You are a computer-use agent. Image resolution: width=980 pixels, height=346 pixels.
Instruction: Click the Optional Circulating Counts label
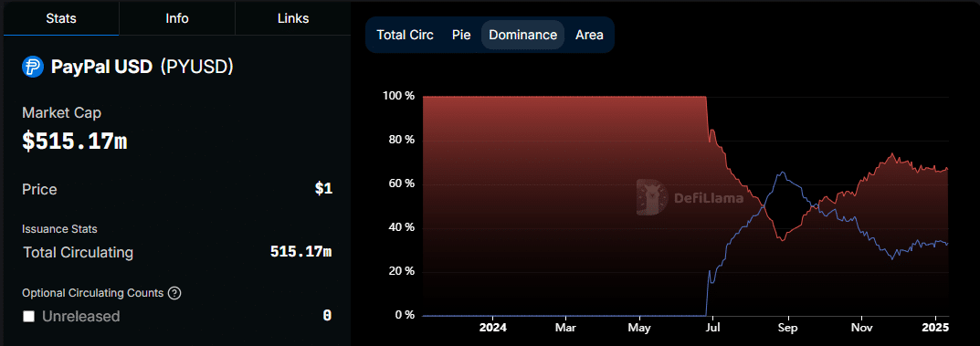(92, 293)
